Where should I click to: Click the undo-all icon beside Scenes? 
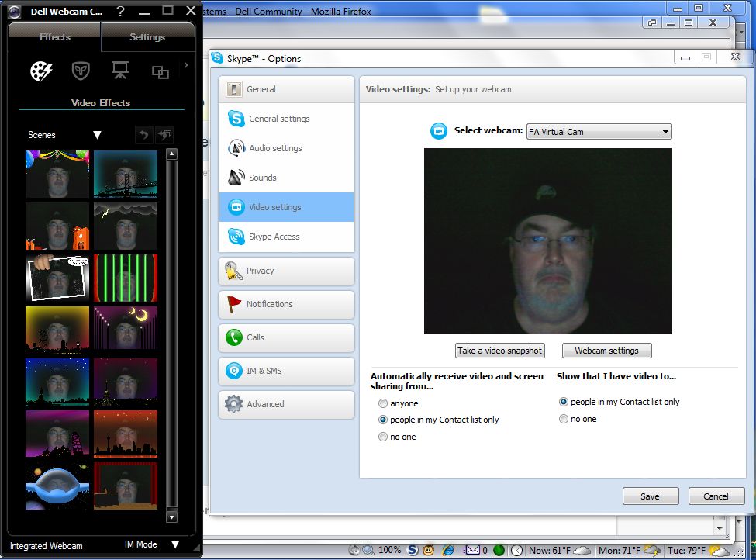tap(165, 135)
